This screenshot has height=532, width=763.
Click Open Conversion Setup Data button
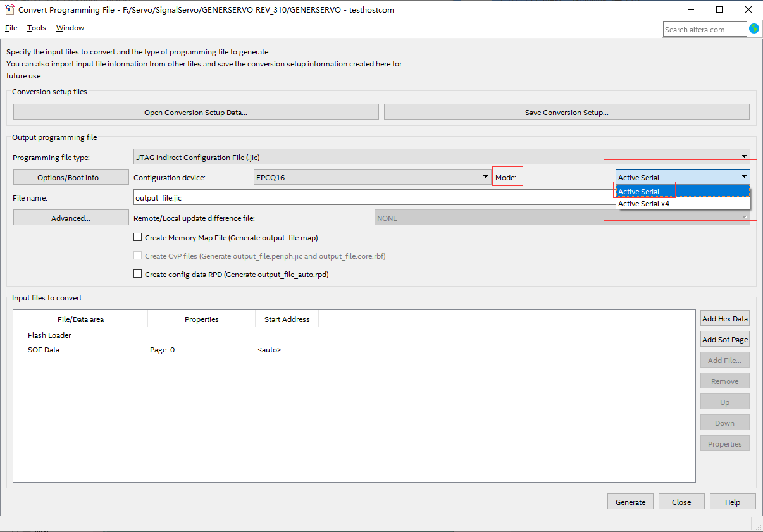pos(195,112)
